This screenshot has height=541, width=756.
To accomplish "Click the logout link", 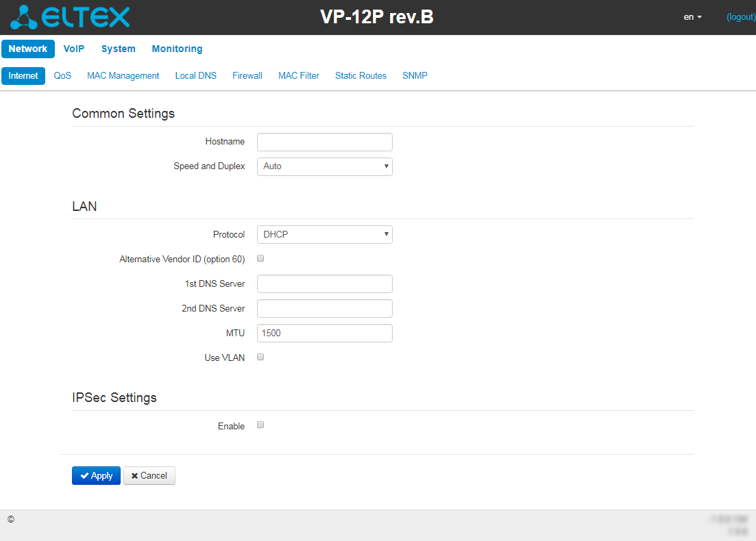I will [x=740, y=17].
